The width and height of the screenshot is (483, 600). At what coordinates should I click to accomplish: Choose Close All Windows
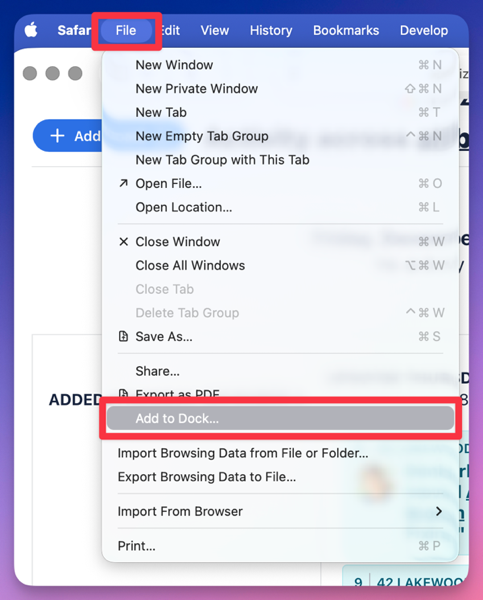pyautogui.click(x=280, y=266)
